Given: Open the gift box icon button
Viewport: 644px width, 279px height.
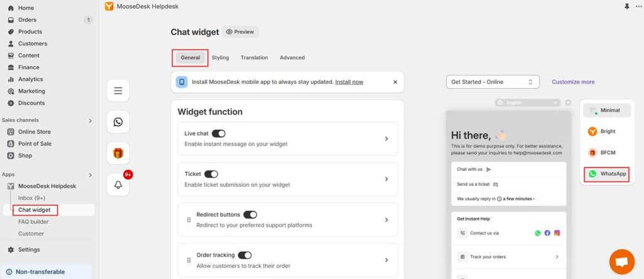Looking at the screenshot, I should pos(118,154).
